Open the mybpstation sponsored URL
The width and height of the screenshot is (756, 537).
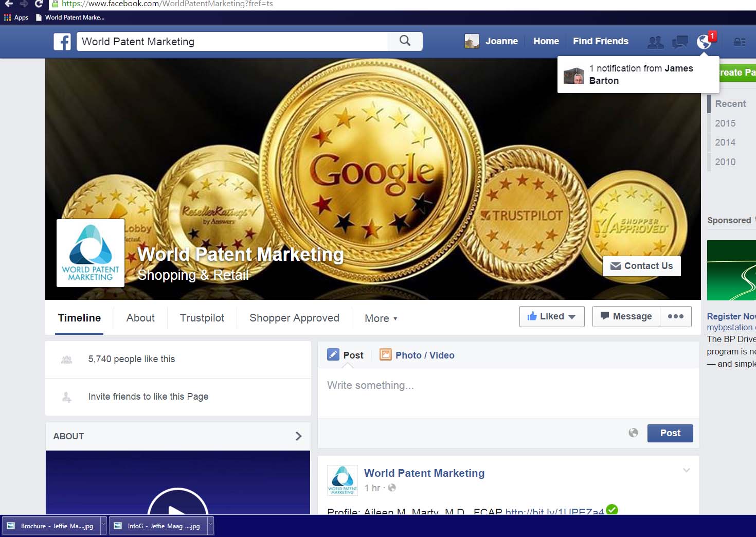click(x=731, y=327)
